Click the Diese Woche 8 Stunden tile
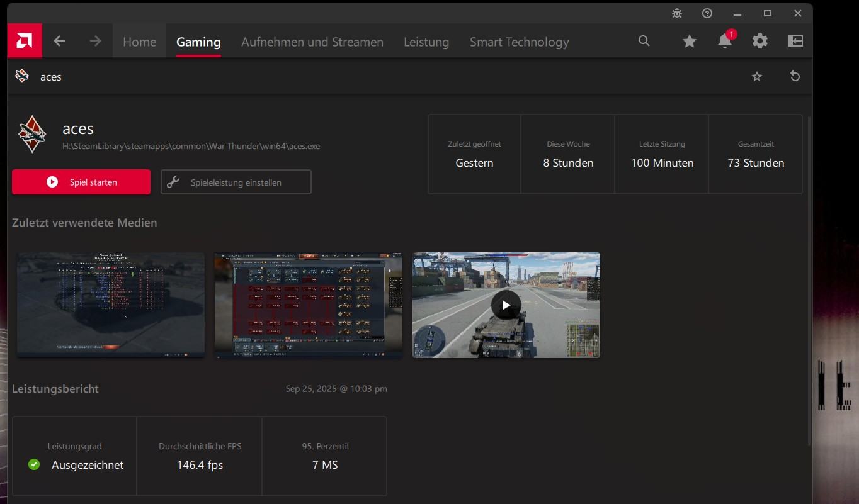The image size is (859, 504). (x=568, y=154)
